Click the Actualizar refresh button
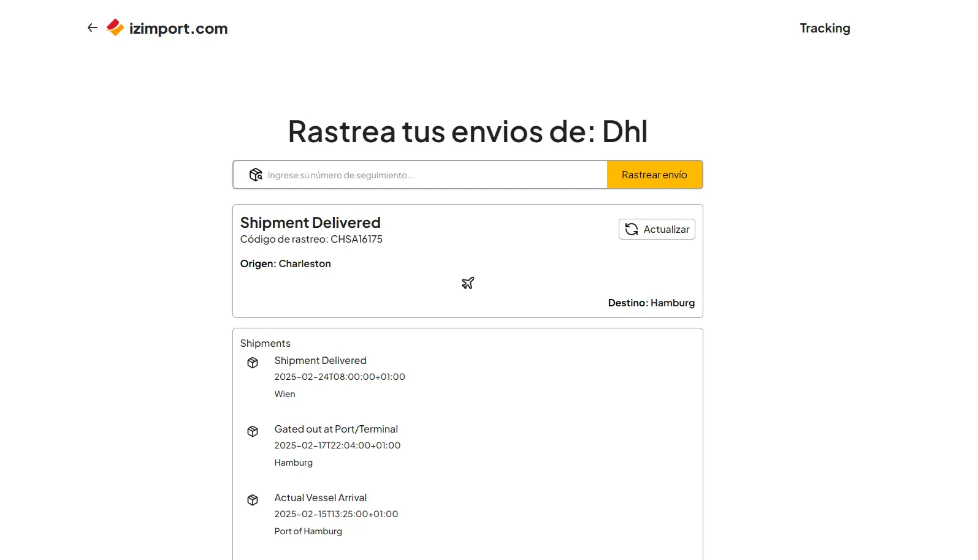The image size is (978, 560). click(657, 229)
